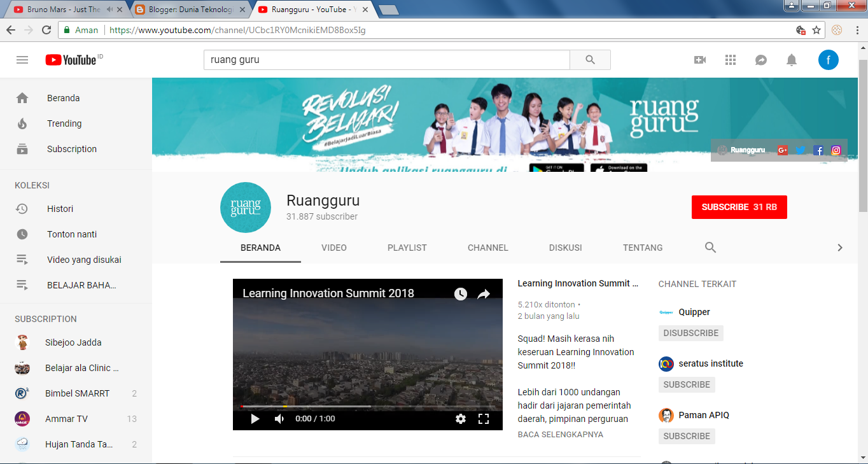The height and width of the screenshot is (464, 868).
Task: Click the Ruangguru link on banner
Action: [741, 150]
